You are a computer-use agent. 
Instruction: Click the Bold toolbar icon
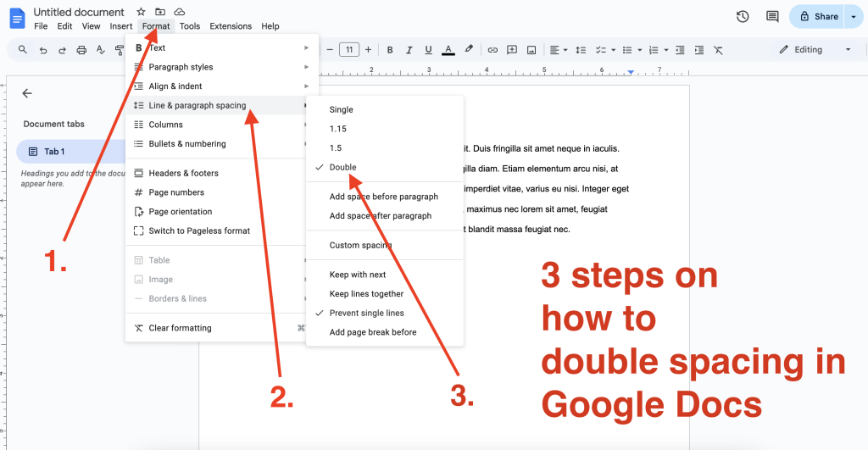coord(390,50)
